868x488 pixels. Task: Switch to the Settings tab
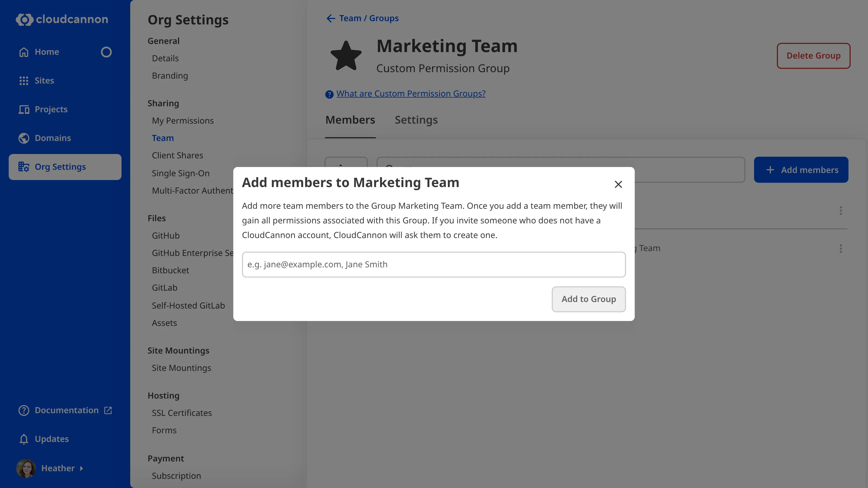pyautogui.click(x=416, y=120)
